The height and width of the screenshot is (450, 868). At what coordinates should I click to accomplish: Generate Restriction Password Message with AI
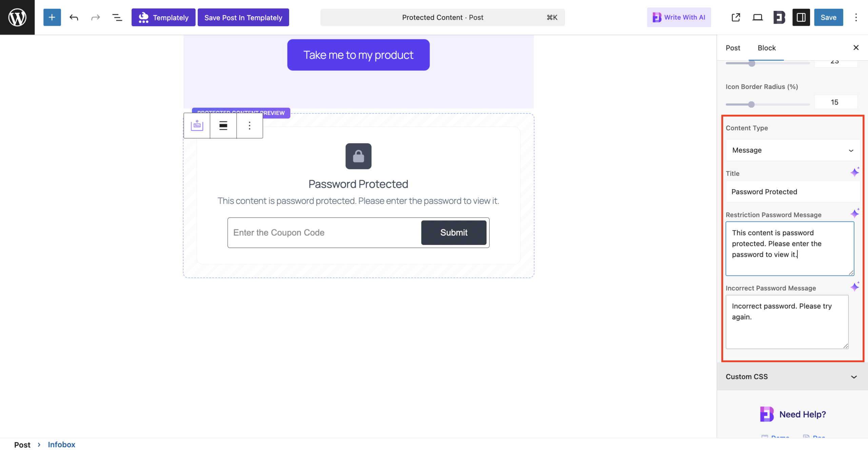(x=854, y=213)
